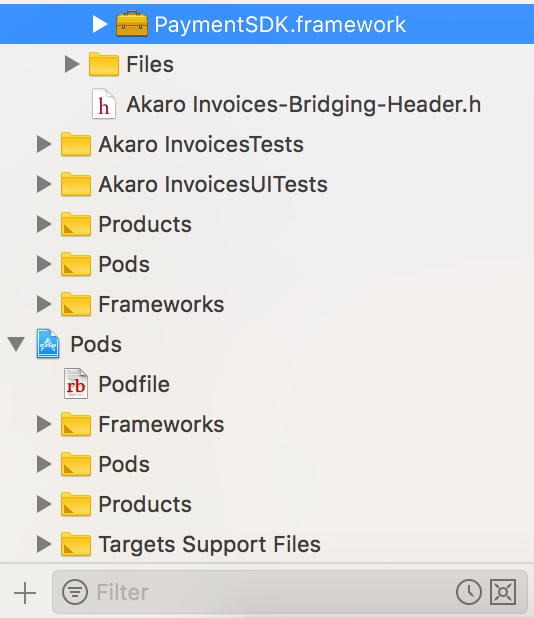Toggle recent files filter clock icon
Screen dimensions: 534x618
point(469,592)
